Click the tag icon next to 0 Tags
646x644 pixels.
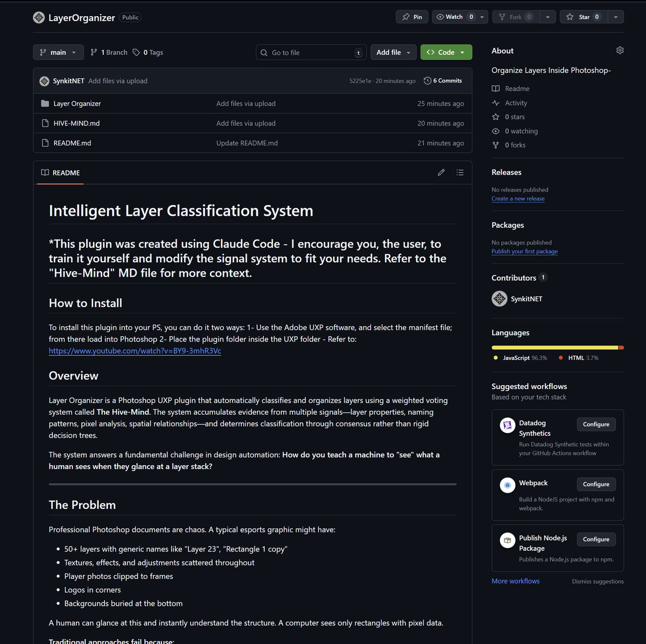click(x=136, y=52)
